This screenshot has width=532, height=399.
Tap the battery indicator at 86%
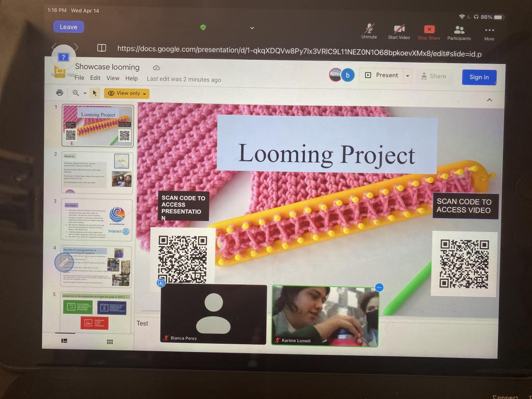pos(493,17)
